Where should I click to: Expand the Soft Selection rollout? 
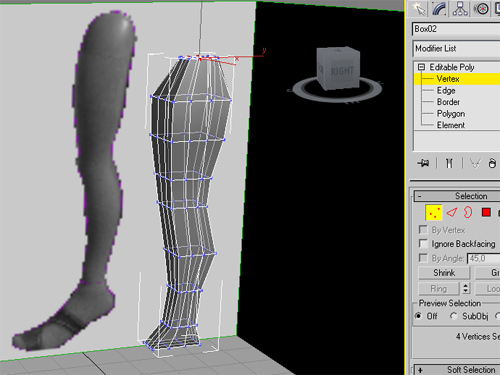457,370
